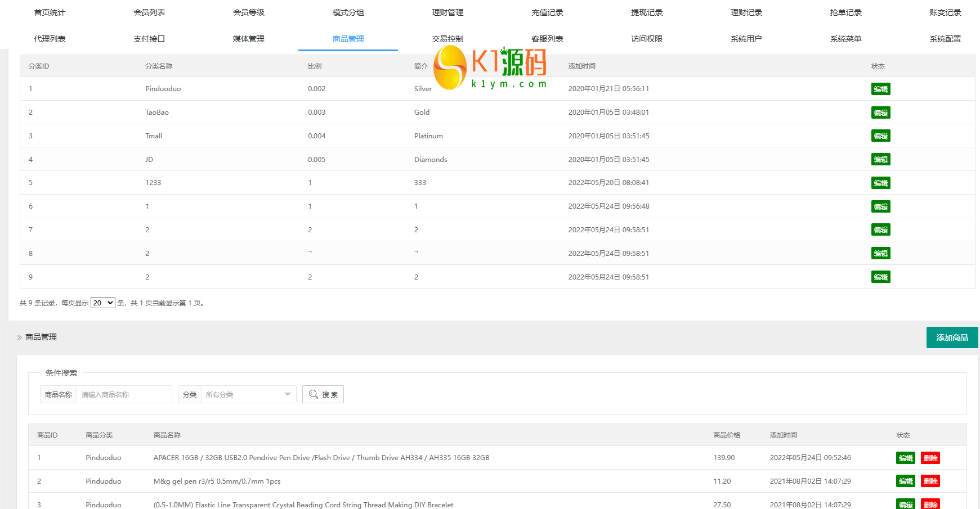The image size is (980, 509).
Task: Click the Tmall category name cell
Action: click(154, 136)
